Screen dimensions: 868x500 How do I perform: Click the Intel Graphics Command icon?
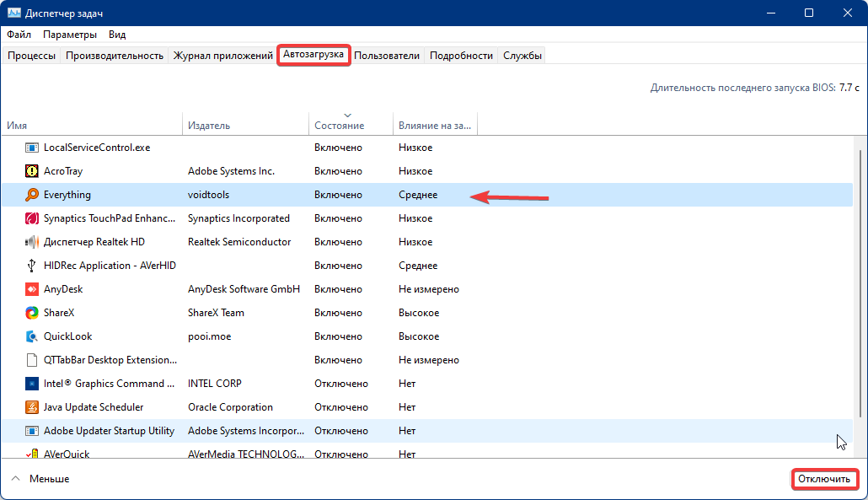click(32, 383)
